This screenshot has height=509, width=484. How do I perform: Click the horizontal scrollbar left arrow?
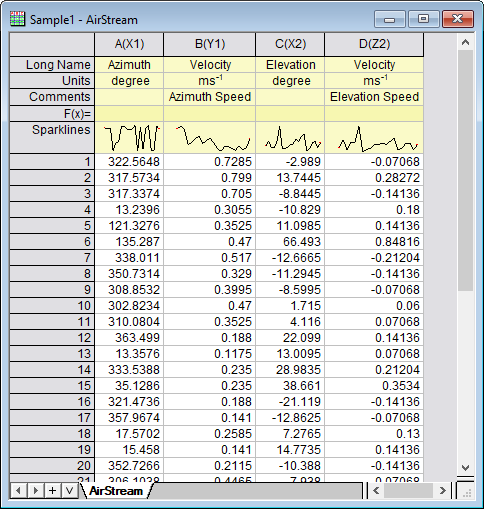point(376,491)
